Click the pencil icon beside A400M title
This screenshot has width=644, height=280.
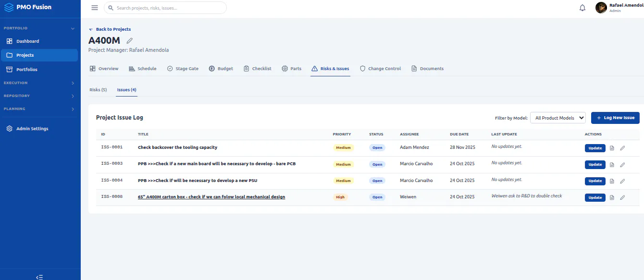click(x=129, y=41)
